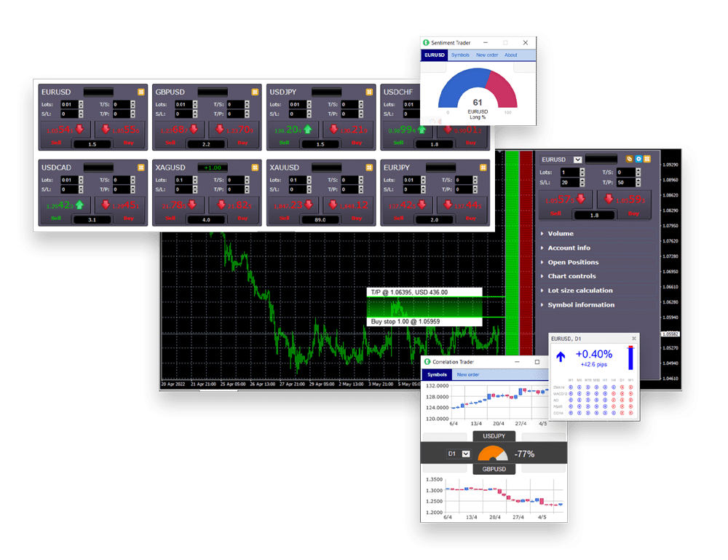Click the Lots field on XAGUSD tile

183,180
